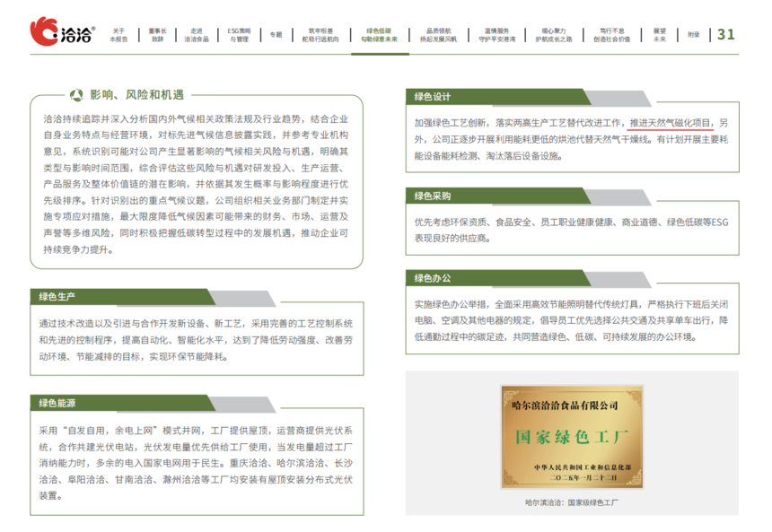Click the 国家绿色工厂 plaque image
Viewport: 772px width, 532px height.
(572, 437)
